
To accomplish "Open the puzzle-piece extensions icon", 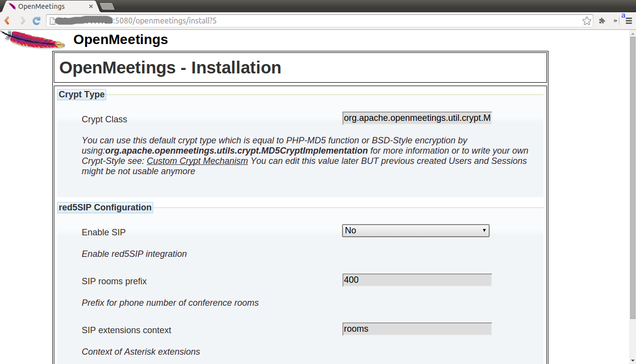I will point(602,21).
